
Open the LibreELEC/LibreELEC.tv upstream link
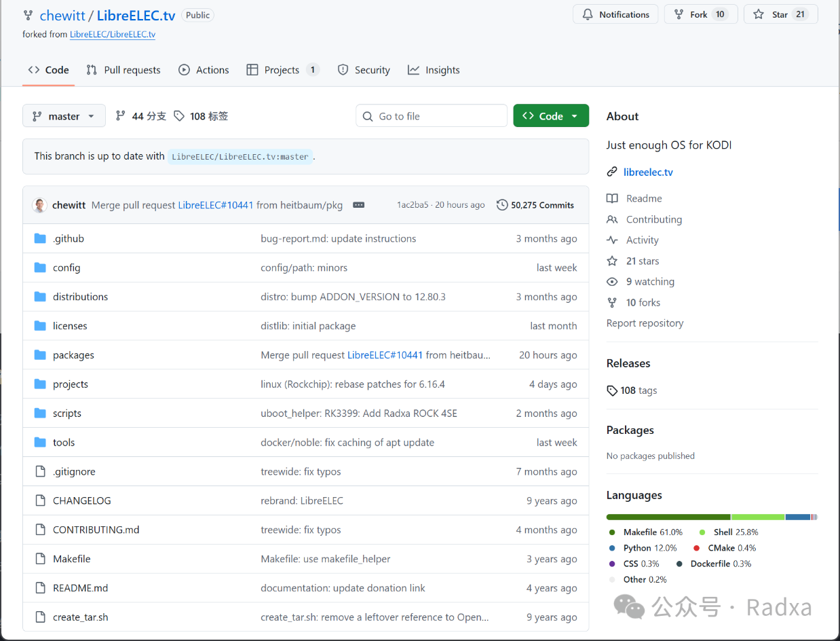(113, 34)
